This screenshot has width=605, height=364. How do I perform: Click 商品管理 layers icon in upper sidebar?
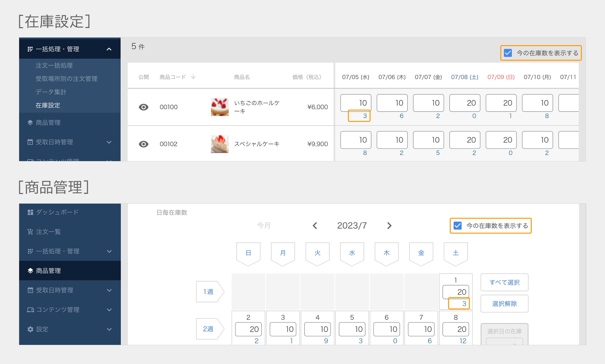[30, 123]
